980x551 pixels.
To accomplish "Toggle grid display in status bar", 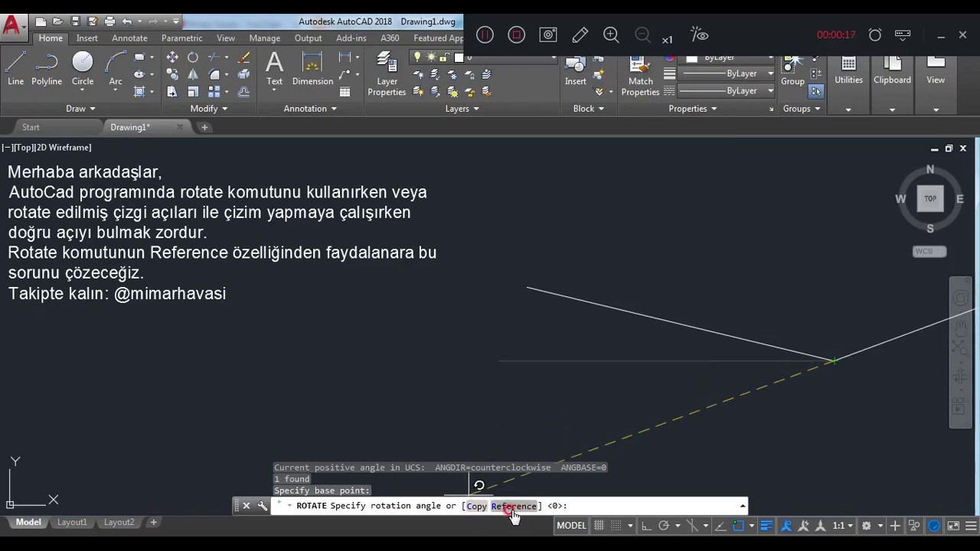I will coord(599,526).
